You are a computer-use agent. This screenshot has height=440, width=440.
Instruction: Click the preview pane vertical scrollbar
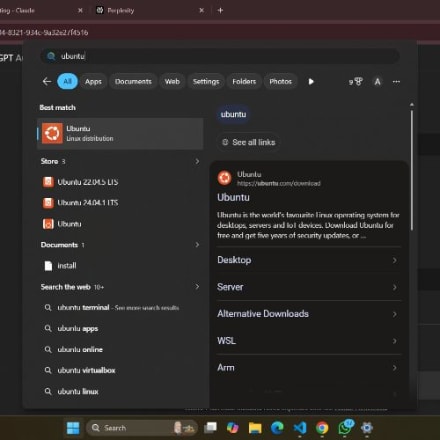click(412, 170)
